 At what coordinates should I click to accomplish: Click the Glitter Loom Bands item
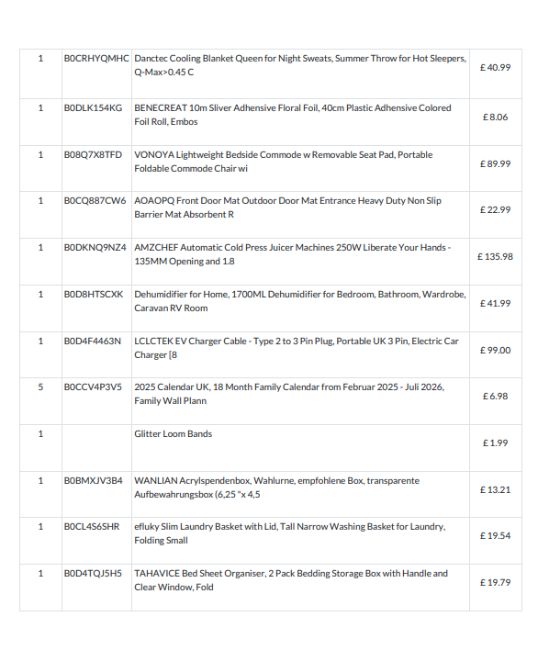(x=173, y=434)
